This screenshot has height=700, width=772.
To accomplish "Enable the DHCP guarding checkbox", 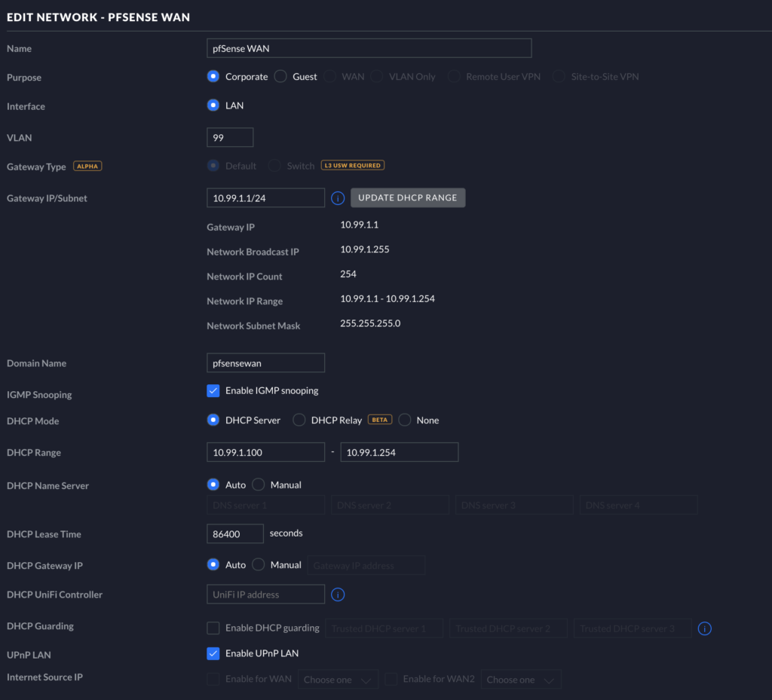I will [213, 628].
